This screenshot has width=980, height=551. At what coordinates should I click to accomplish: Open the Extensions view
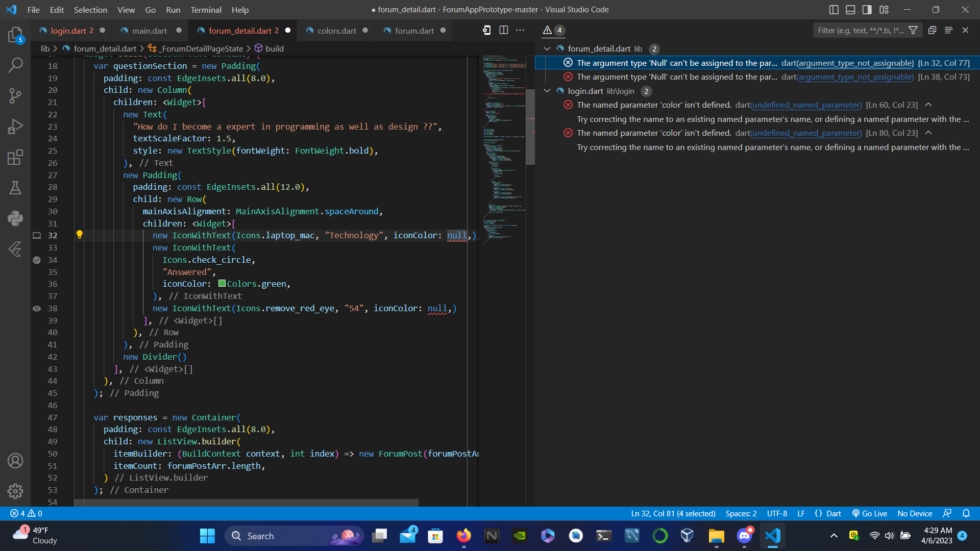[15, 157]
